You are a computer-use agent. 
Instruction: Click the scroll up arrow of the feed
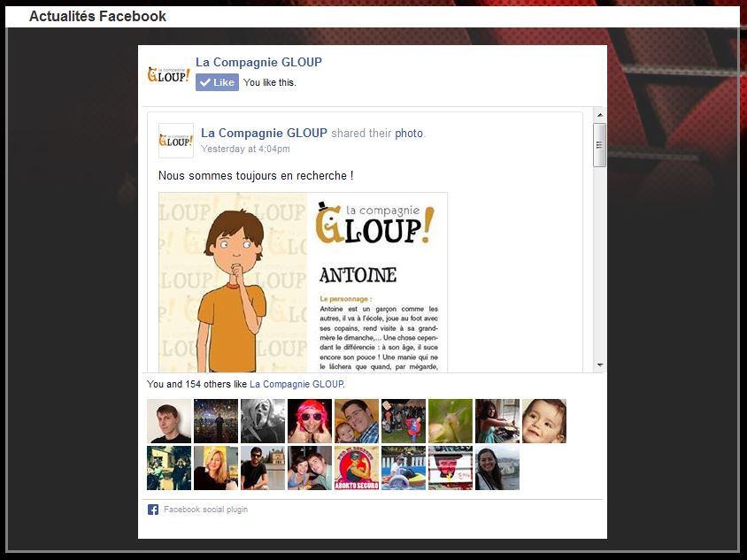coord(600,115)
